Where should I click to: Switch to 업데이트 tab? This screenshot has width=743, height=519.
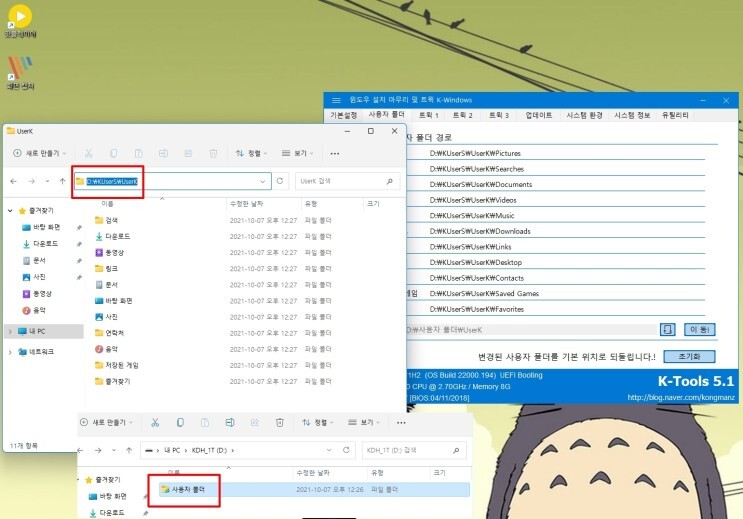pos(539,115)
